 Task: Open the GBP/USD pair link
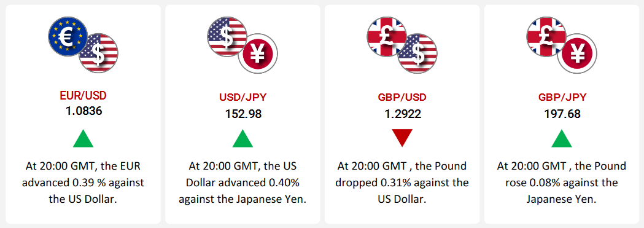point(403,98)
